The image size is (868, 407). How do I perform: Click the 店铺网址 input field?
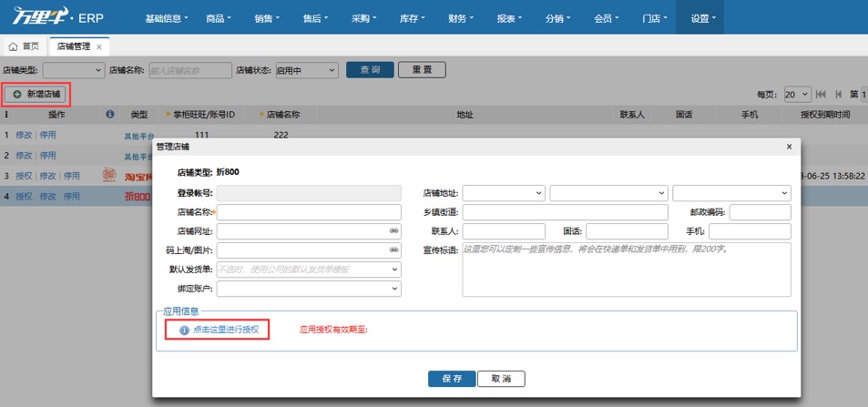coord(309,231)
